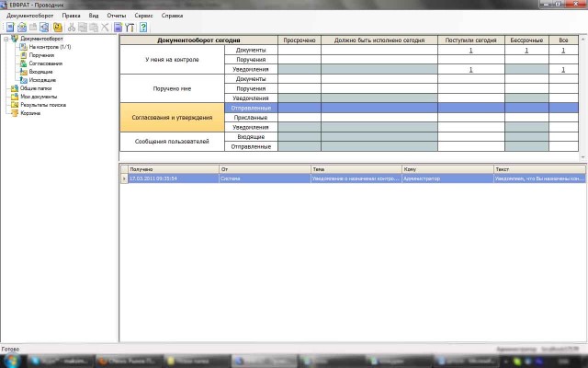Click Поступили сегодня count for Документы

click(470, 51)
